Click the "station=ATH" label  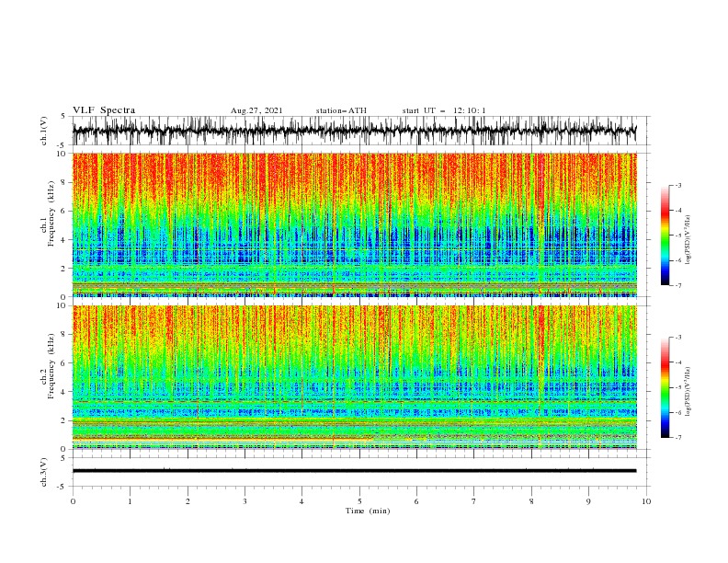(341, 110)
